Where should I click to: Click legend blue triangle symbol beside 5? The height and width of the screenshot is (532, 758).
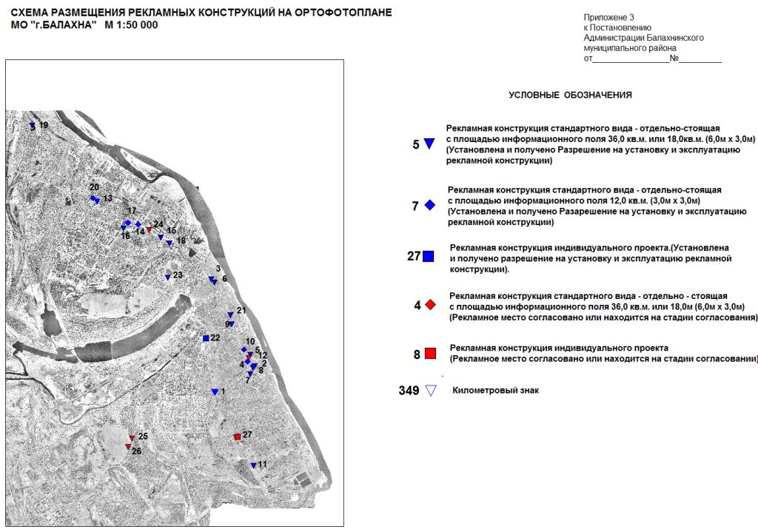(429, 144)
